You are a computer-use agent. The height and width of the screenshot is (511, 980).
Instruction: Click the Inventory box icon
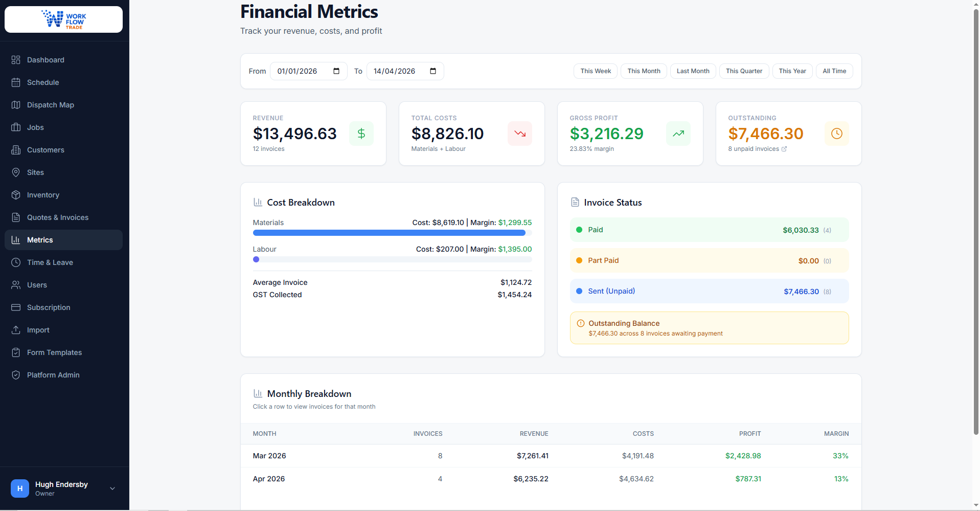pos(16,195)
